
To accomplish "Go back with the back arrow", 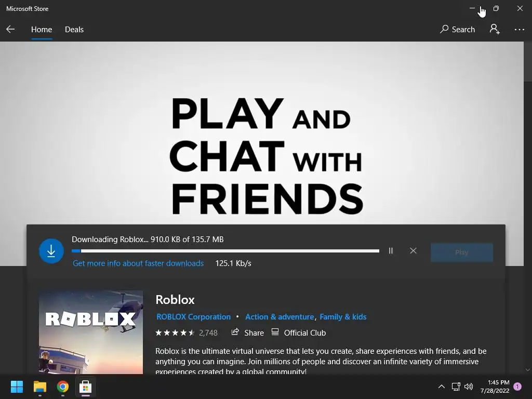I will tap(10, 29).
